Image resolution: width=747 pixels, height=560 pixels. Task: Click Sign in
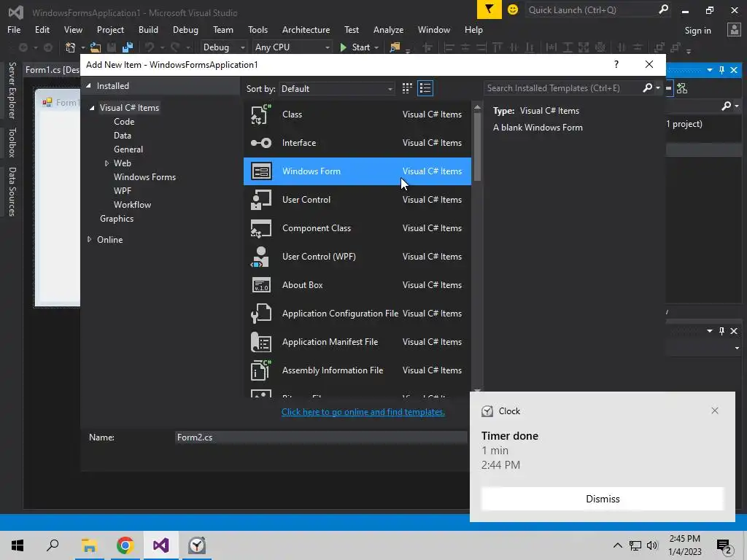[698, 31]
